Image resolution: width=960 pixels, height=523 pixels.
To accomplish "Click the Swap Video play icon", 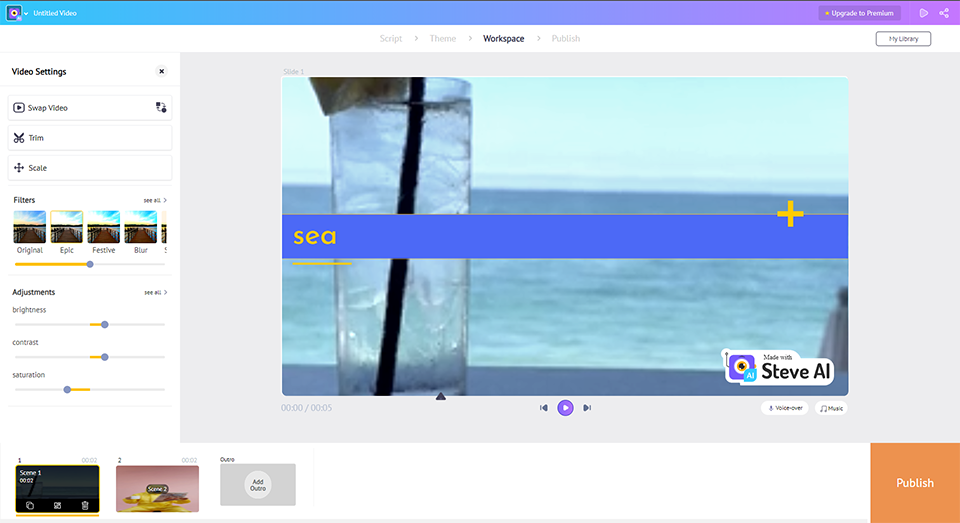I will (x=19, y=108).
